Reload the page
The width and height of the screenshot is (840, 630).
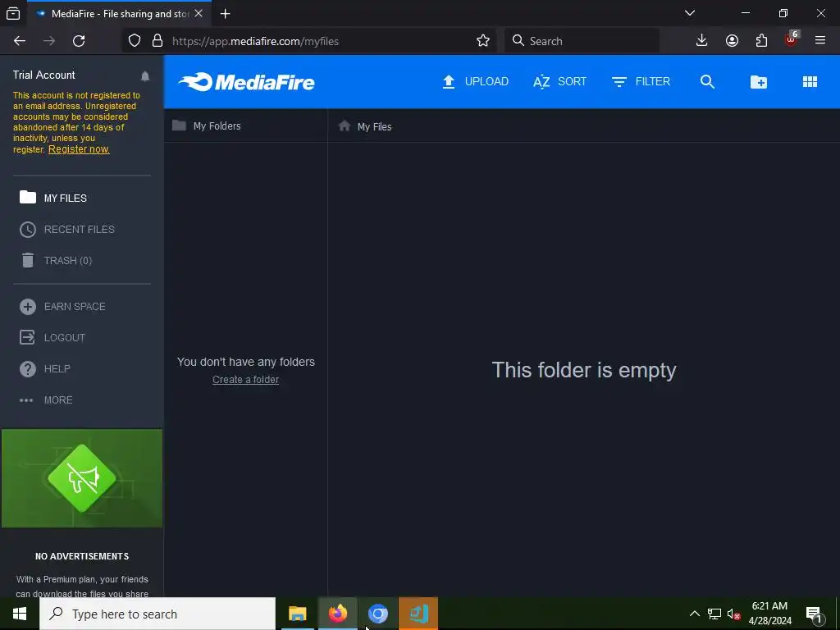click(x=79, y=41)
